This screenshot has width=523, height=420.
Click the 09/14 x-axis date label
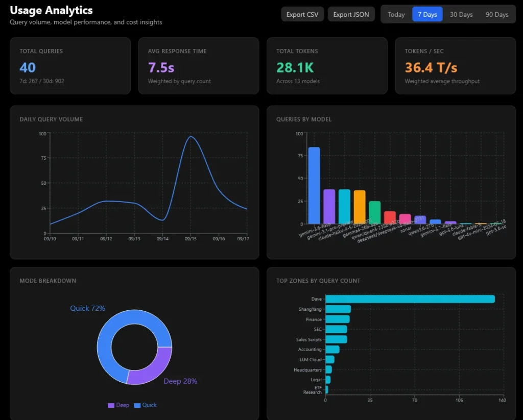point(162,239)
